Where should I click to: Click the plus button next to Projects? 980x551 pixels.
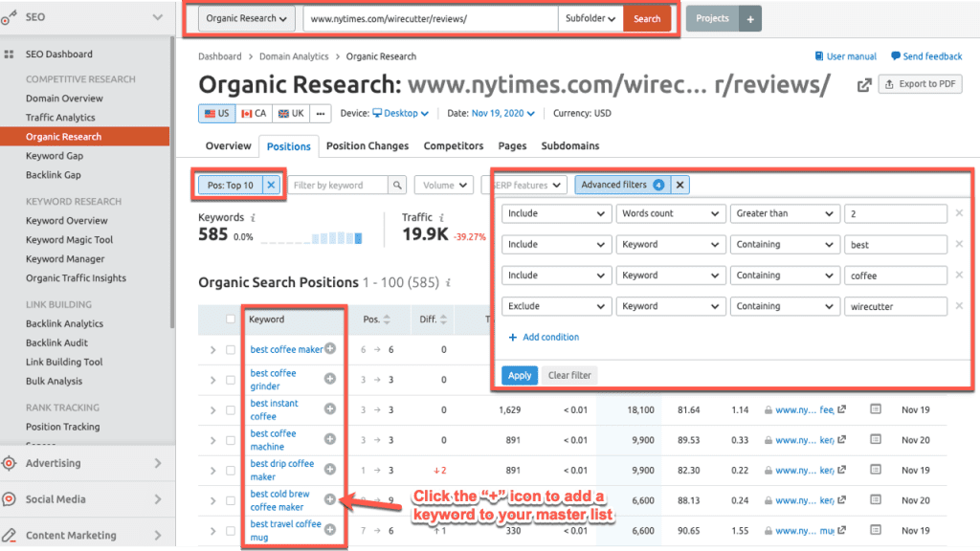tap(750, 18)
